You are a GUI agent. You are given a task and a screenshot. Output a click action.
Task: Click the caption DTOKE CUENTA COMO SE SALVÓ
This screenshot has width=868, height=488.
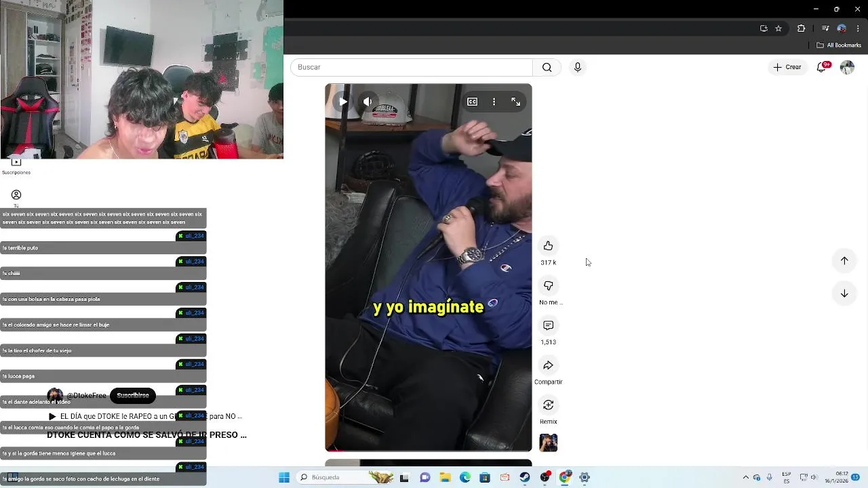pos(146,435)
